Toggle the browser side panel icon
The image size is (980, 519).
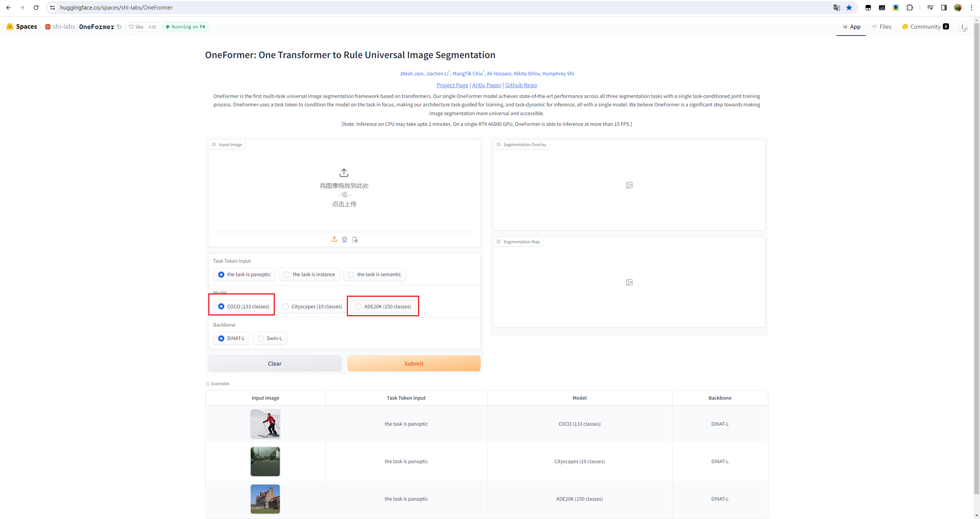[944, 8]
